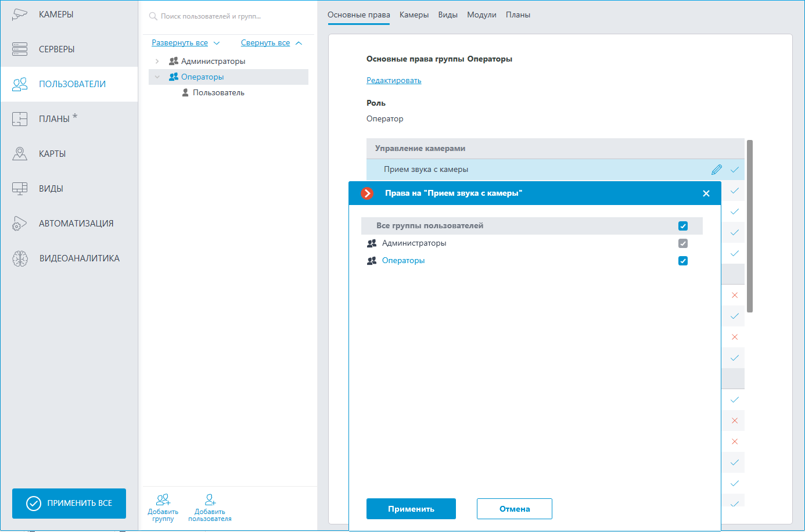
Task: Select the Операторы group in the tree
Action: coord(202,77)
